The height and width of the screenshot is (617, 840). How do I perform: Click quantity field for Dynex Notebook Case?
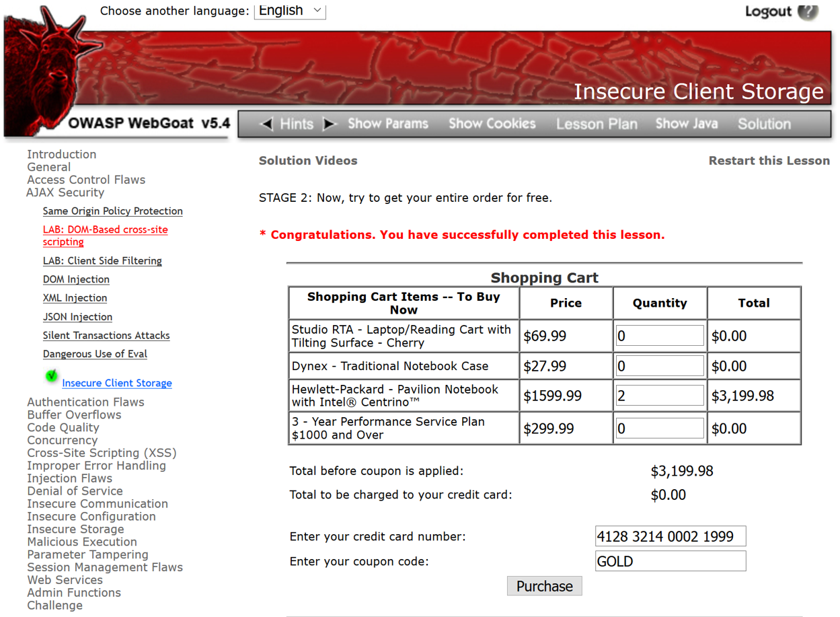pyautogui.click(x=660, y=366)
